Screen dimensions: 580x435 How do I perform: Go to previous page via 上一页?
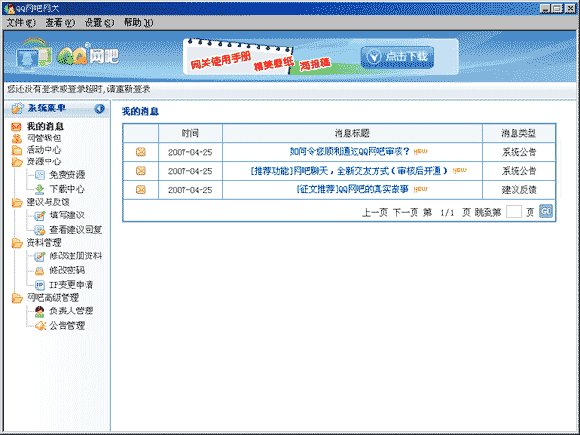coord(374,212)
